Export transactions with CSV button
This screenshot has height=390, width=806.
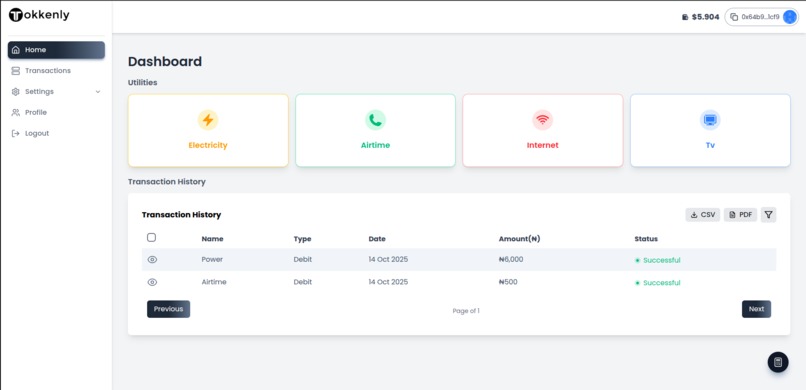[703, 215]
